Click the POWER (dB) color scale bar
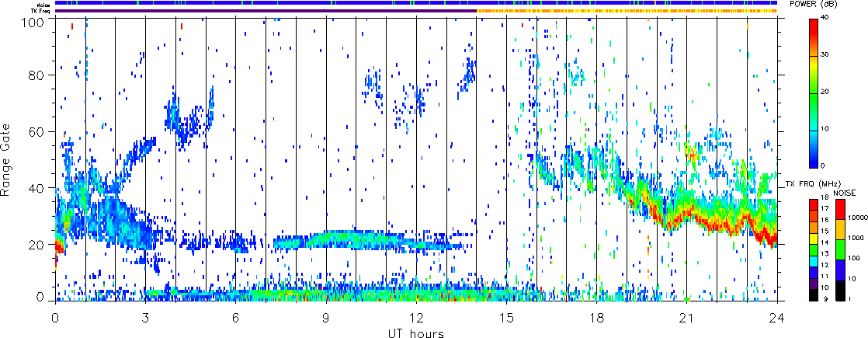The image size is (868, 338). [813, 93]
